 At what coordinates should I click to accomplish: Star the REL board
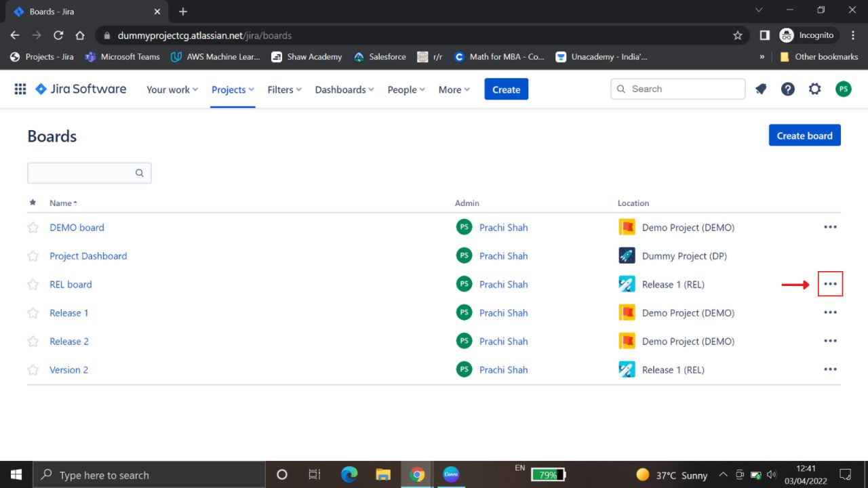tap(33, 285)
